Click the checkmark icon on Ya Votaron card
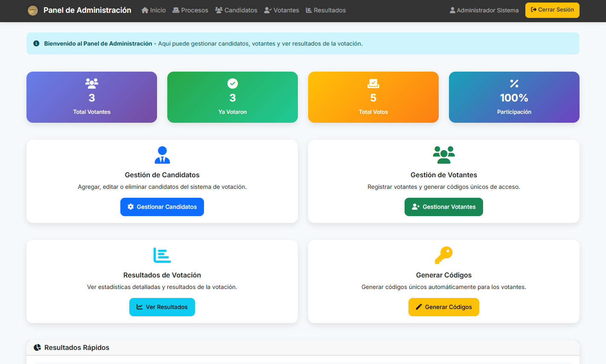The height and width of the screenshot is (364, 606). (233, 84)
